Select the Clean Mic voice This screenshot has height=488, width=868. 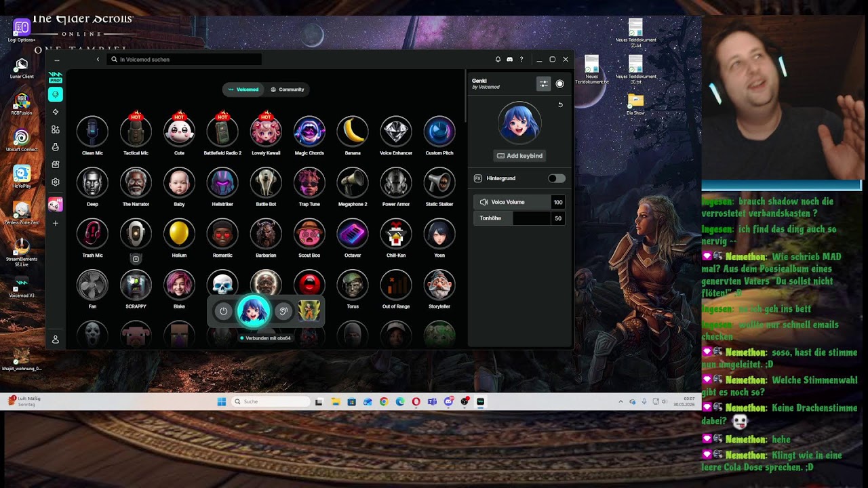(92, 131)
